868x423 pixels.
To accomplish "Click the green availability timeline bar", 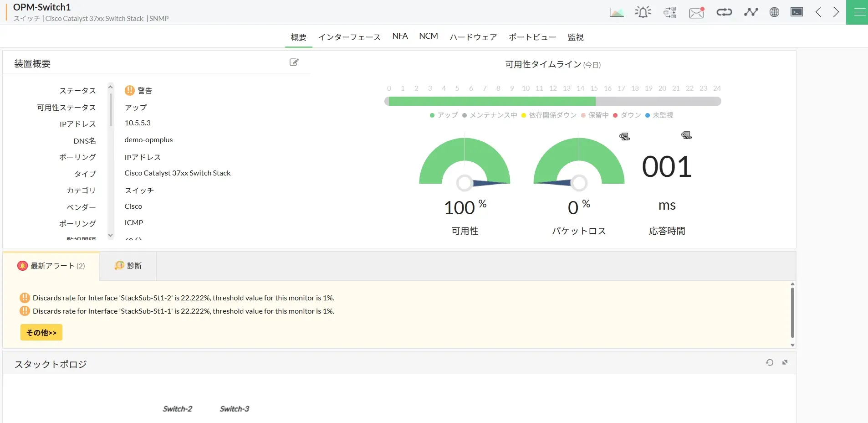I will click(x=492, y=101).
